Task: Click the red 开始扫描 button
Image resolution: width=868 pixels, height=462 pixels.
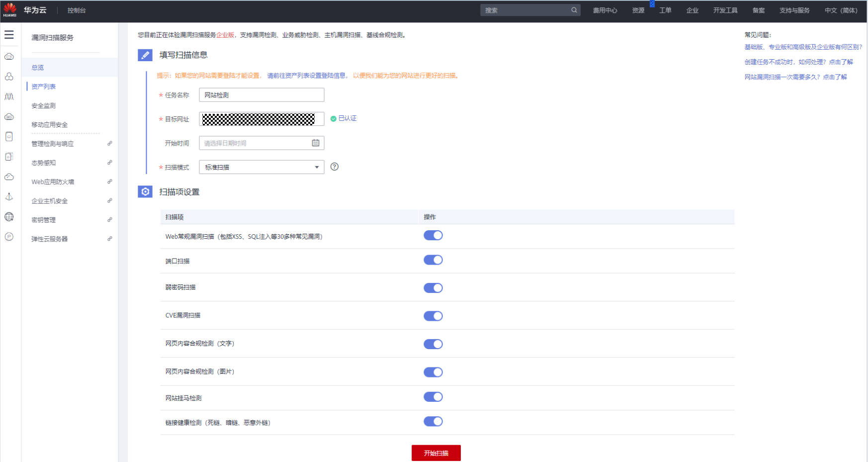Action: coord(436,453)
